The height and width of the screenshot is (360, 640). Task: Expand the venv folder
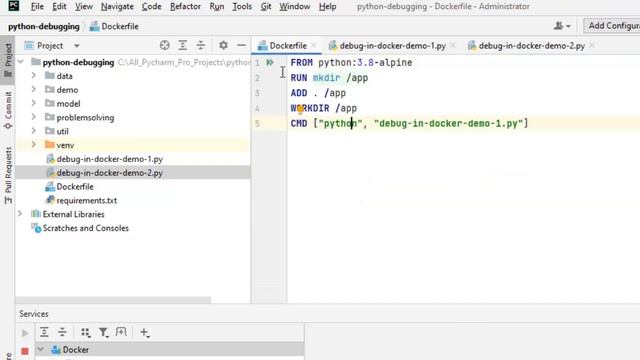[33, 145]
